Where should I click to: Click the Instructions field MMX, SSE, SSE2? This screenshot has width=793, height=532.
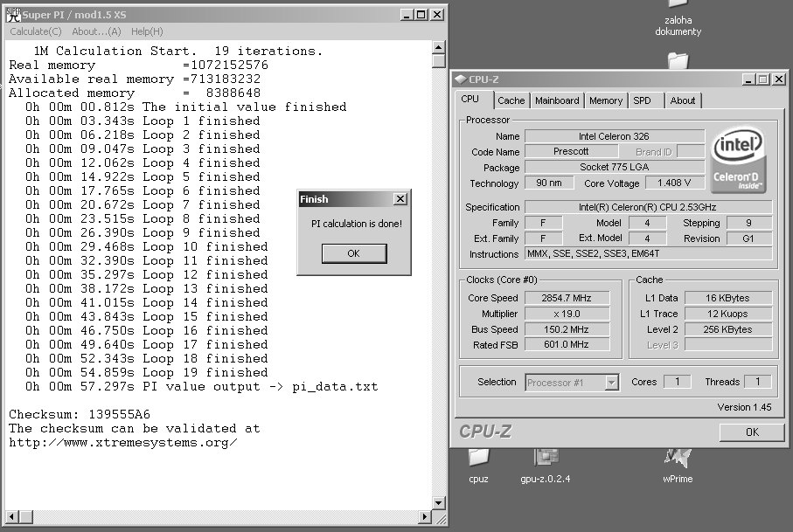[649, 253]
